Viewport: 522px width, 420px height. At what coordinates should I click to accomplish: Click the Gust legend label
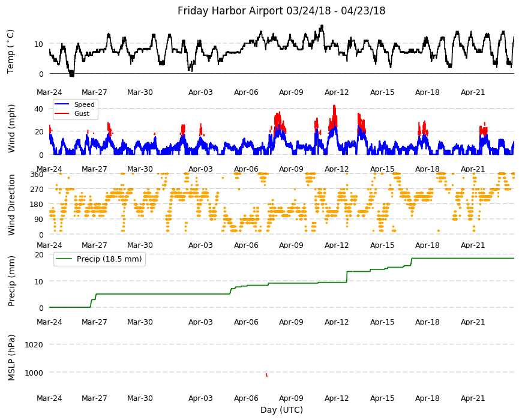pos(82,114)
